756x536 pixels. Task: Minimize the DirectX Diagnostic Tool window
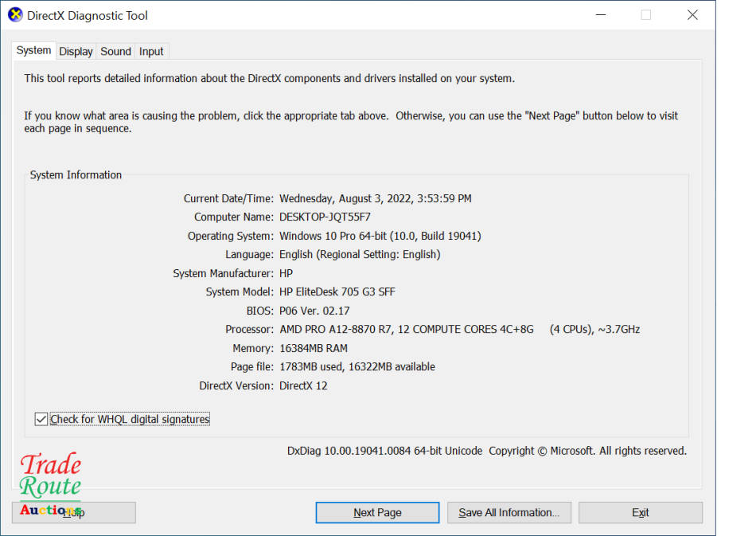[x=599, y=15]
